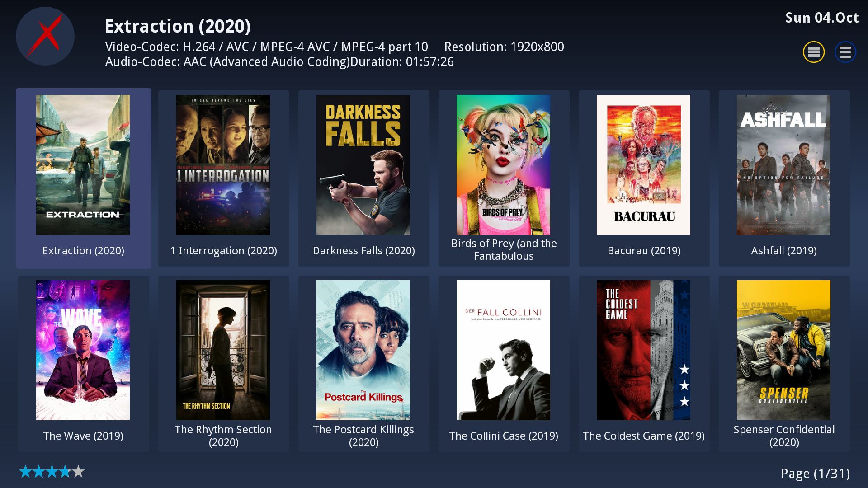The width and height of the screenshot is (868, 488).
Task: Open the Birds of Prey poster
Action: click(503, 165)
